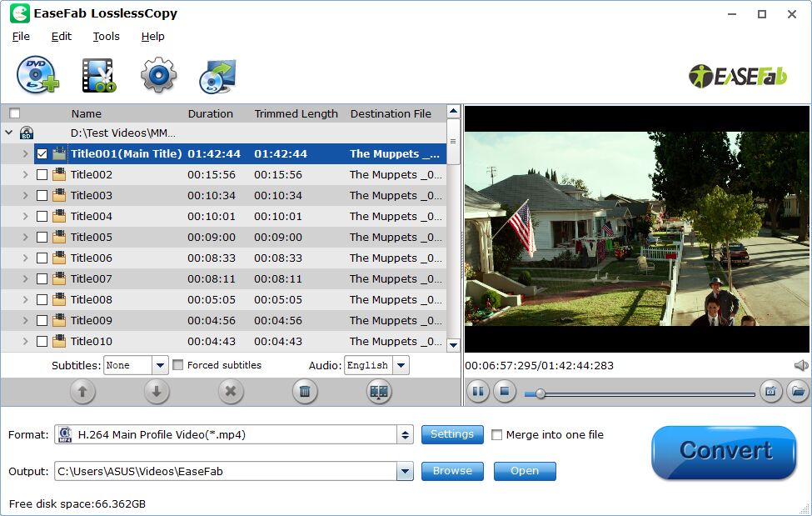Click the clapperboard icon of Title008

(x=59, y=299)
